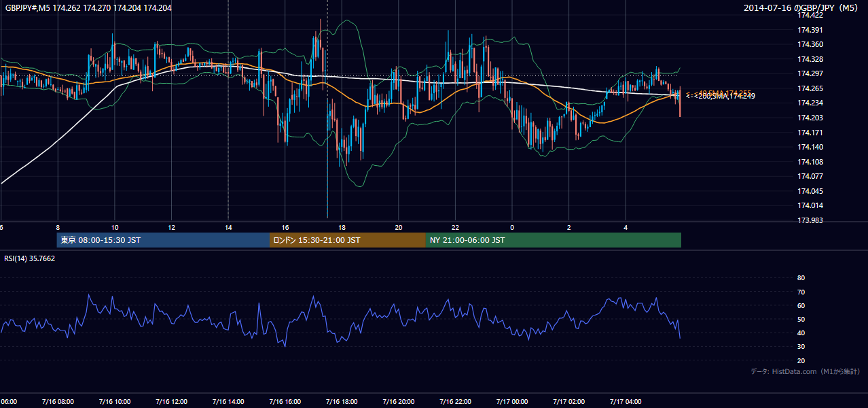Click RSI scale level 70

[801, 292]
